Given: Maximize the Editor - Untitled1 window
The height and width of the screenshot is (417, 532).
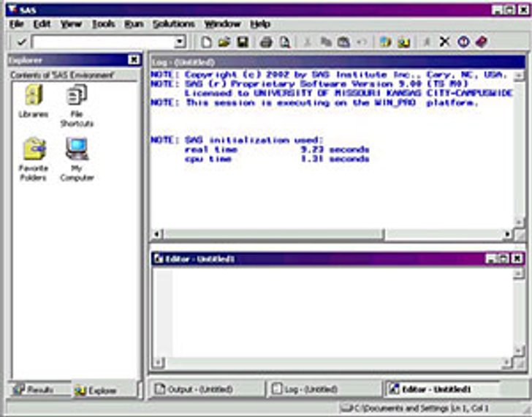Looking at the screenshot, I should pyautogui.click(x=503, y=259).
